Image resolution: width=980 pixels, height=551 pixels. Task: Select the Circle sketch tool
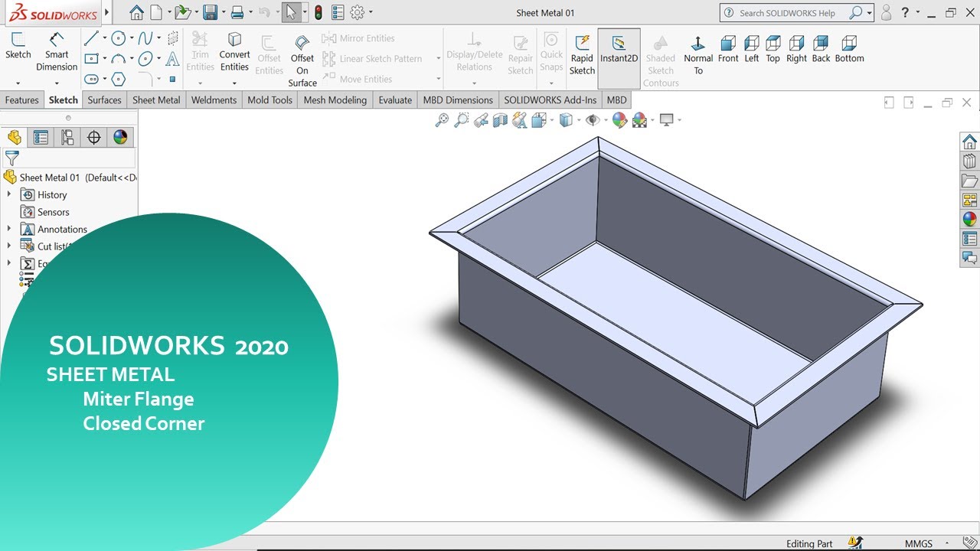pos(118,38)
